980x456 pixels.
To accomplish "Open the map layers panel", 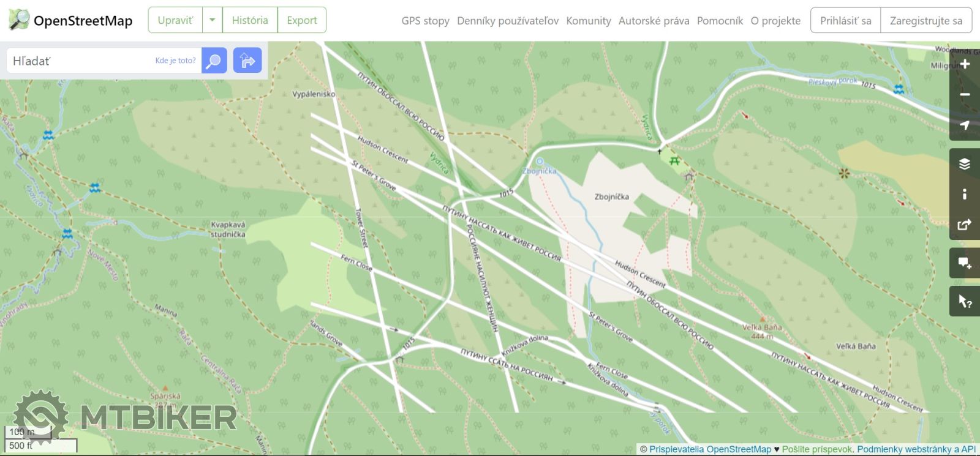I will (x=965, y=163).
